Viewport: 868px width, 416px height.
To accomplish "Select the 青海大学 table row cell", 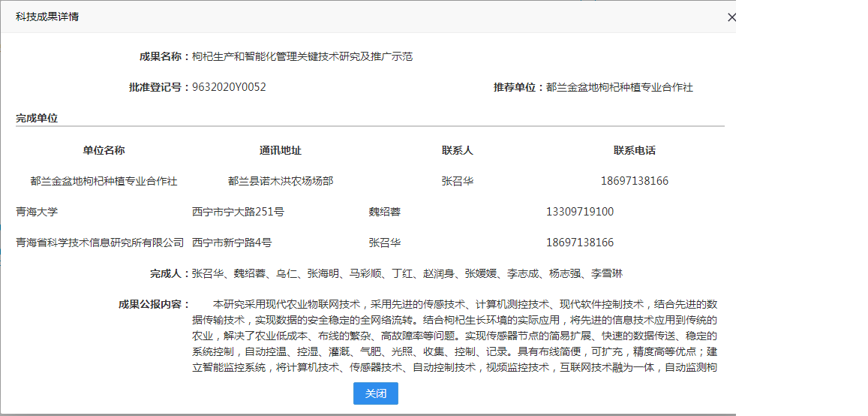I will [x=37, y=212].
